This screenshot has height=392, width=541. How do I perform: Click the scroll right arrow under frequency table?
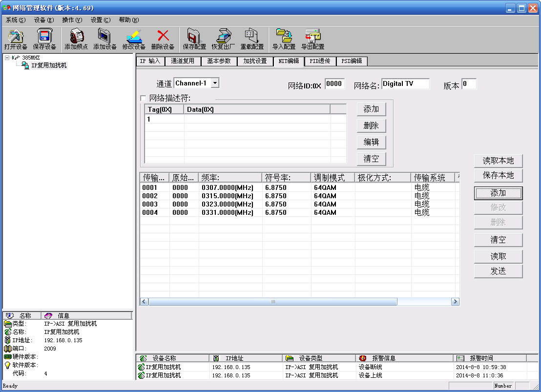tap(455, 302)
